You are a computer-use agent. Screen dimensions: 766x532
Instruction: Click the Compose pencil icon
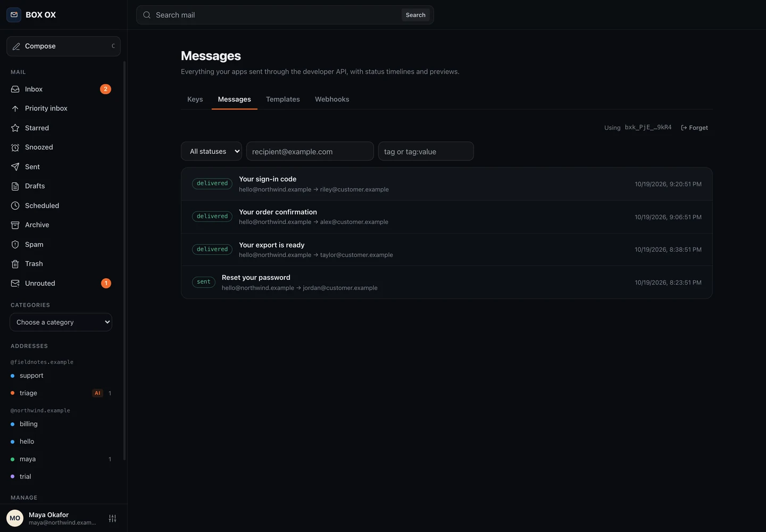tap(16, 46)
